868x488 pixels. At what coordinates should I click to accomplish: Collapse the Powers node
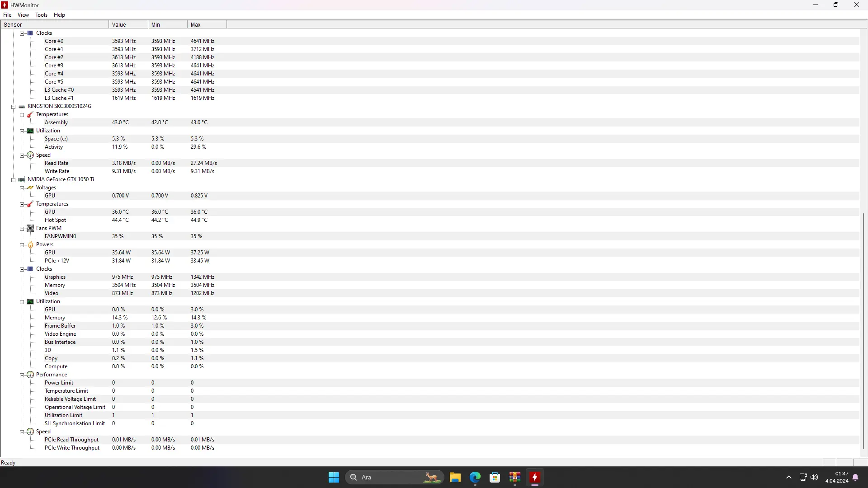coord(22,245)
